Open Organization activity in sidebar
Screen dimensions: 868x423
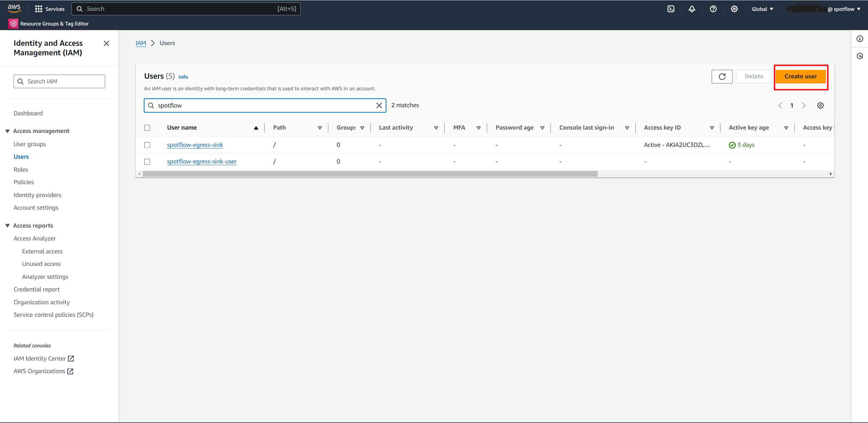(x=42, y=302)
